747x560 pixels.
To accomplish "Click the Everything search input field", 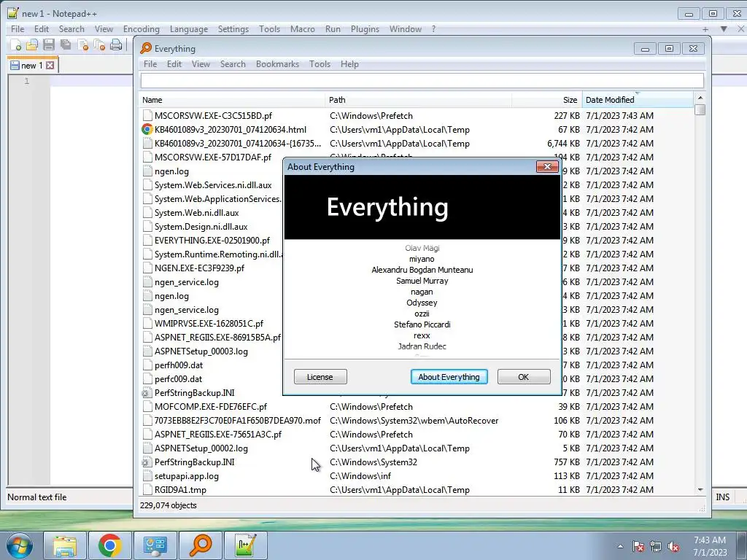I will pos(422,80).
